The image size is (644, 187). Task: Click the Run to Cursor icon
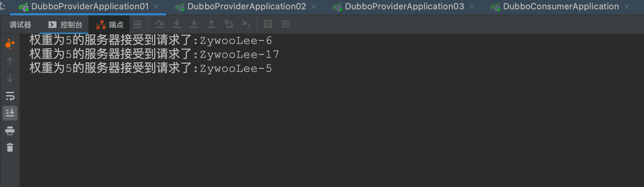point(246,24)
